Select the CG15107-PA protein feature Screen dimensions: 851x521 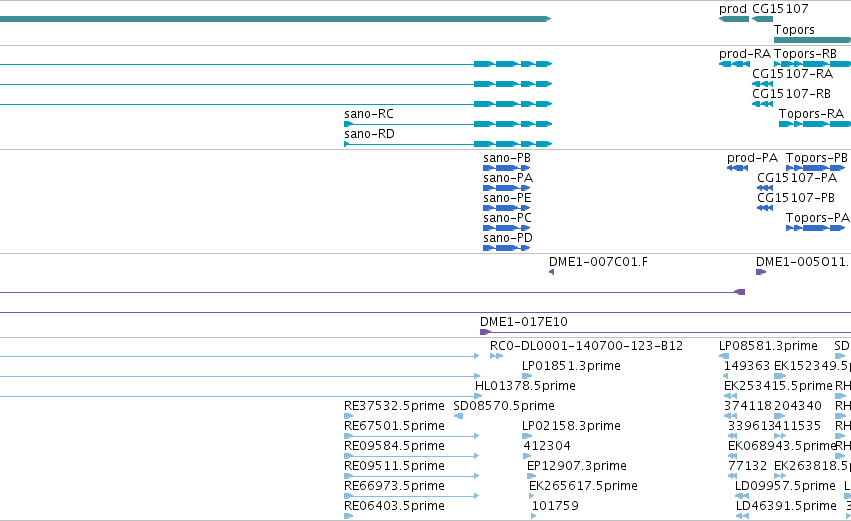point(765,188)
